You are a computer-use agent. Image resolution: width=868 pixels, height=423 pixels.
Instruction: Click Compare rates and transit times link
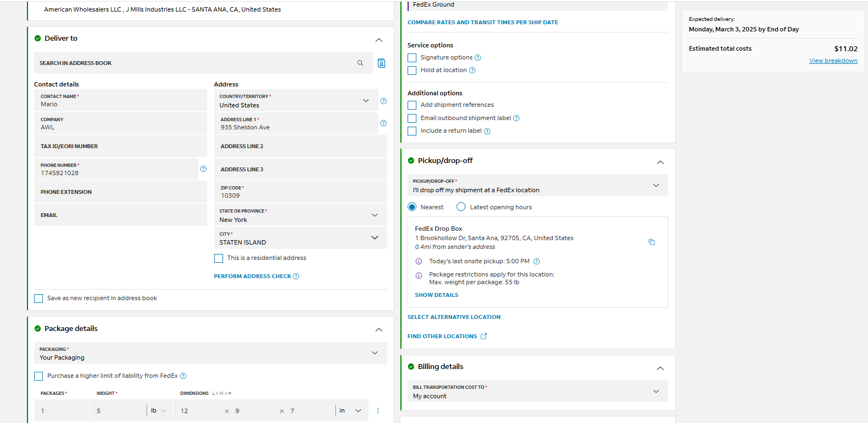click(x=482, y=23)
